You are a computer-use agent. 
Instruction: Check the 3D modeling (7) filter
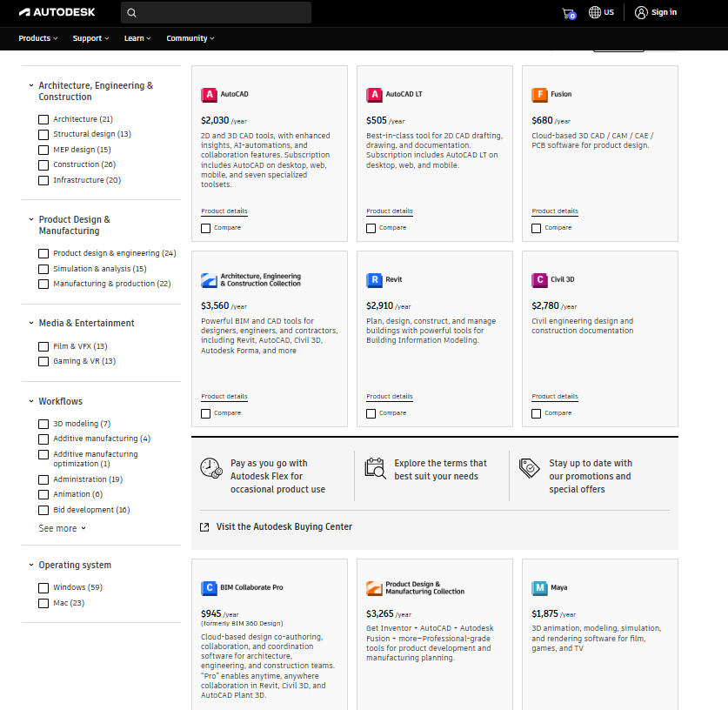(43, 424)
